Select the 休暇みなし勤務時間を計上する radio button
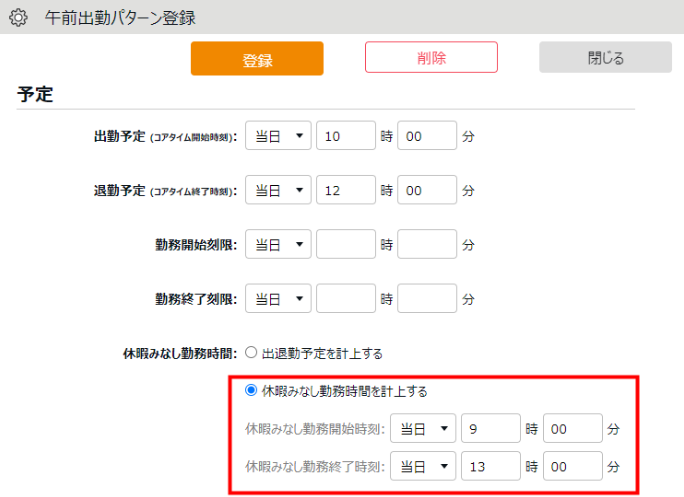Viewport: 684px width, 497px height. [x=251, y=391]
